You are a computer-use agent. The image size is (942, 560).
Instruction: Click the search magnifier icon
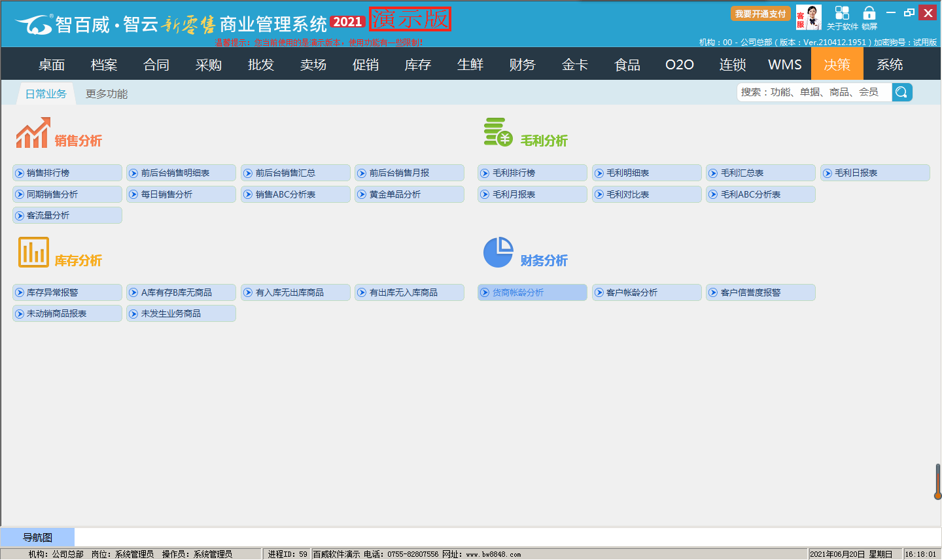pos(901,92)
